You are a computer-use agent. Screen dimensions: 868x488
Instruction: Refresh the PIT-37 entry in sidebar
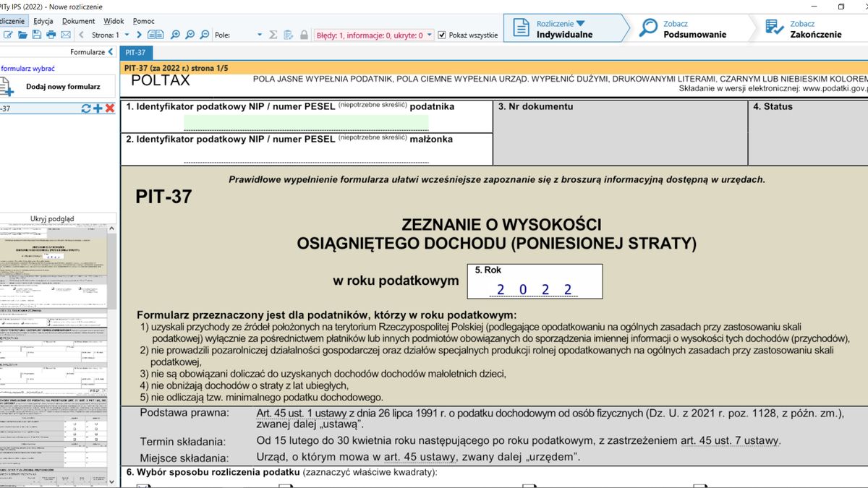[x=86, y=108]
